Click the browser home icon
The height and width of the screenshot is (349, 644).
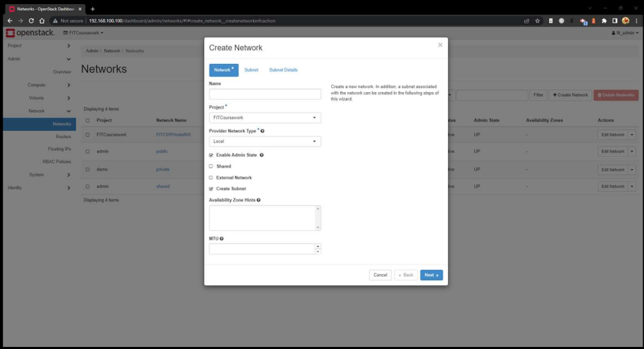tap(42, 21)
